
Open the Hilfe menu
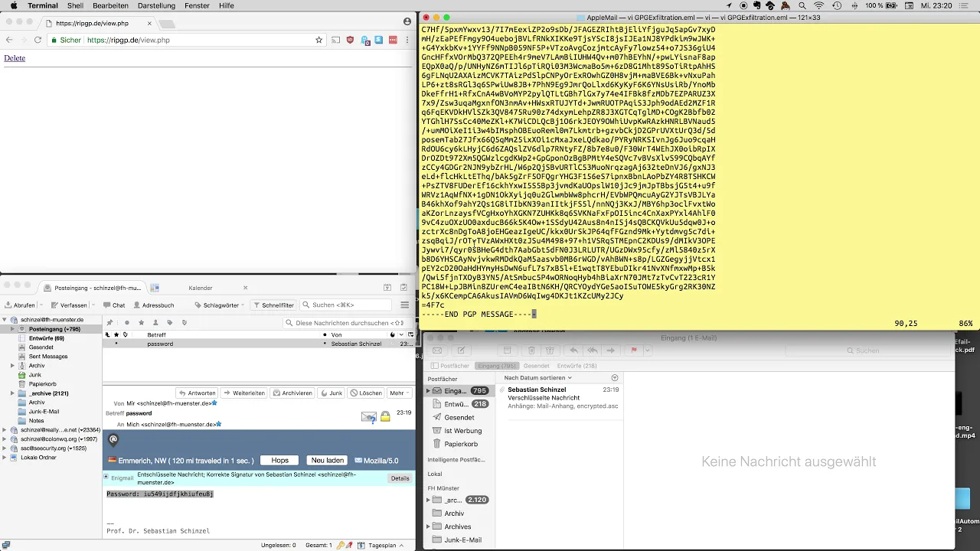[227, 5]
